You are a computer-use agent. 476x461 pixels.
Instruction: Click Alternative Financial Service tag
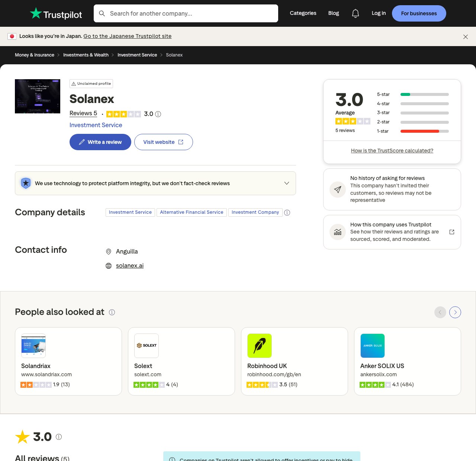pyautogui.click(x=192, y=212)
